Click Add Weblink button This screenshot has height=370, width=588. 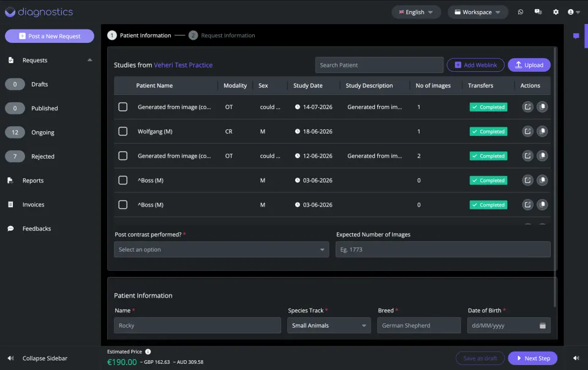[475, 65]
